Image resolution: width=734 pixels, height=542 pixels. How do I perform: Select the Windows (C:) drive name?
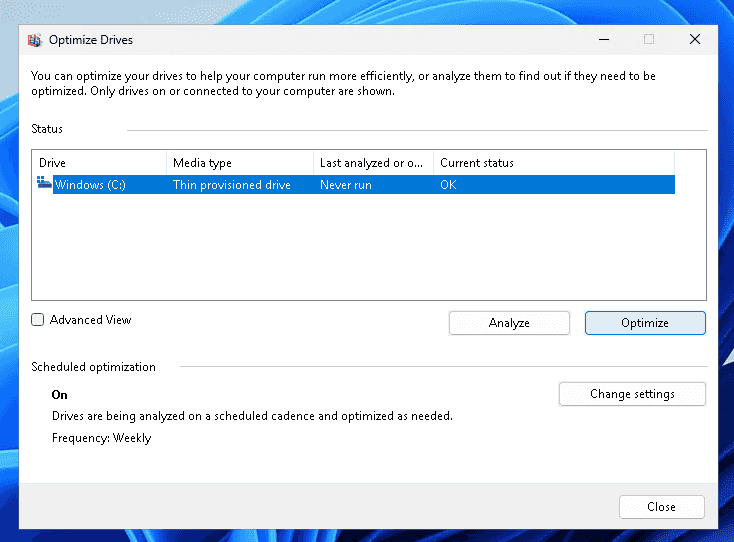90,185
